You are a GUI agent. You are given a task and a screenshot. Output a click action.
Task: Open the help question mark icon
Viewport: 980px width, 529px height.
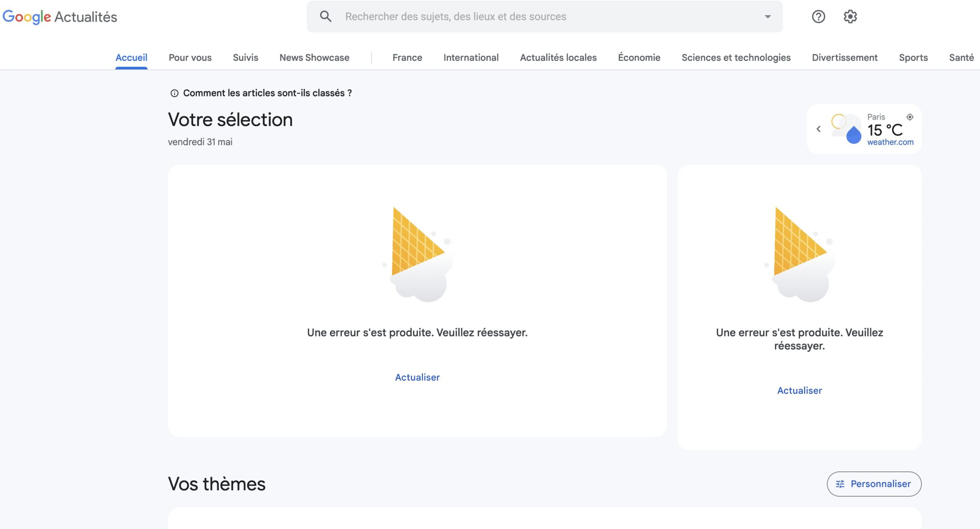[818, 16]
